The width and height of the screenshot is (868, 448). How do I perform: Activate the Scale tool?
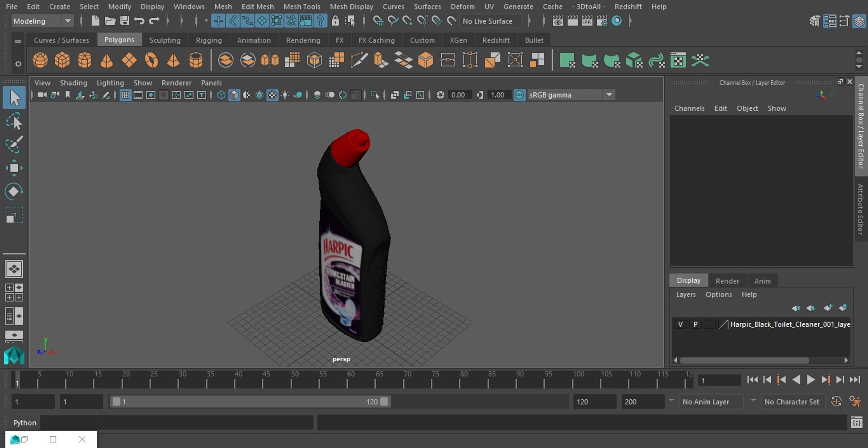pyautogui.click(x=14, y=215)
